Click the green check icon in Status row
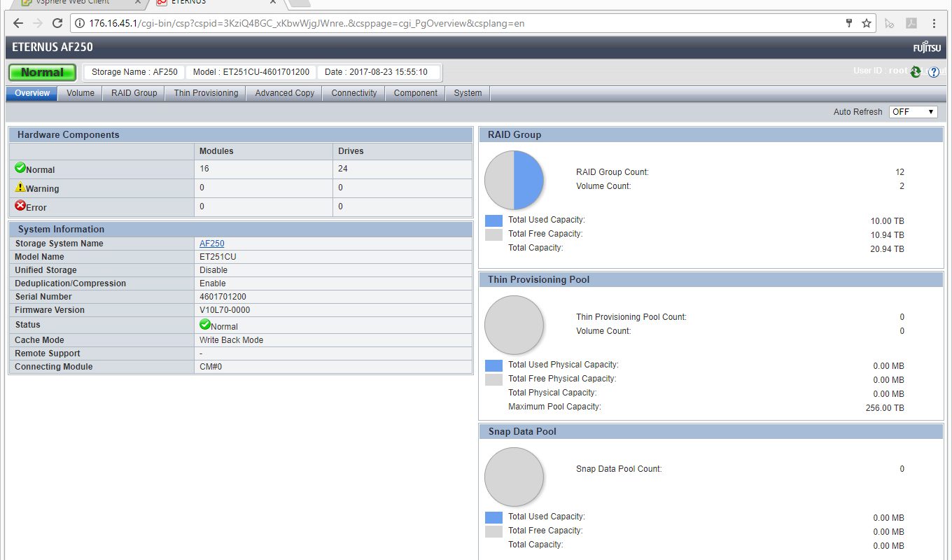Screen dimensions: 952x560 click(x=205, y=324)
